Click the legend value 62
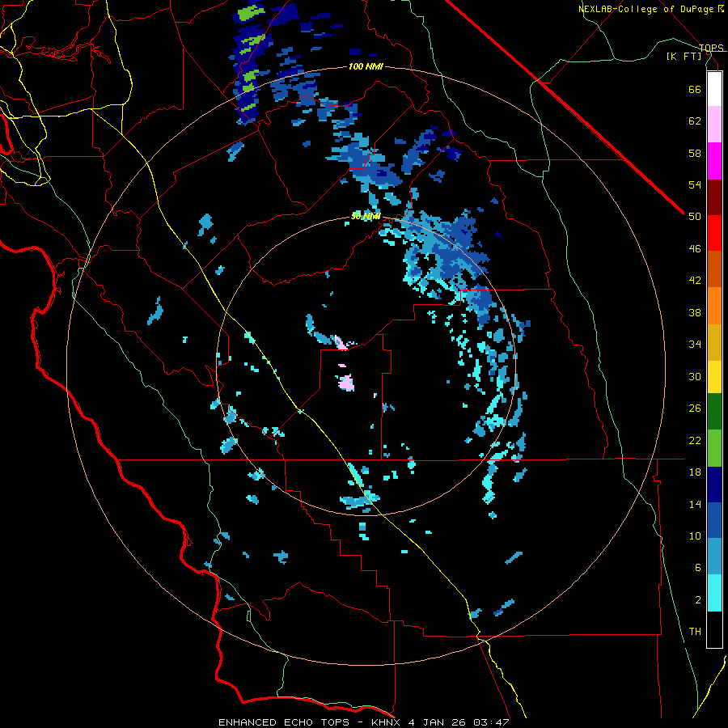Image resolution: width=728 pixels, height=728 pixels. tap(695, 121)
